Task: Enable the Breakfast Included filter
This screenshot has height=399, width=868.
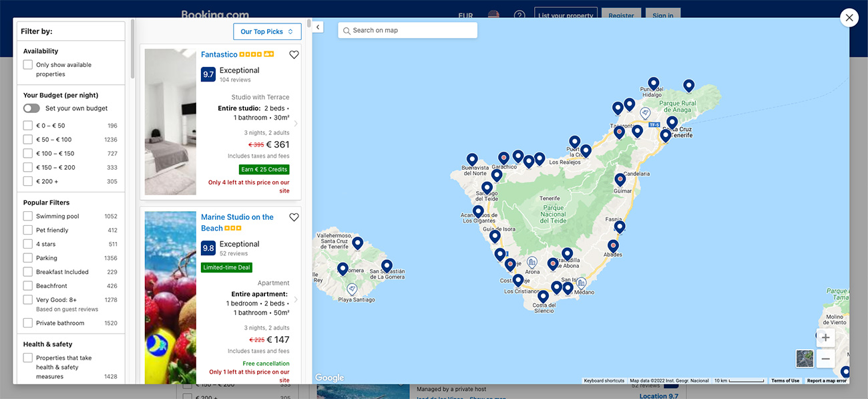Action: (x=28, y=272)
